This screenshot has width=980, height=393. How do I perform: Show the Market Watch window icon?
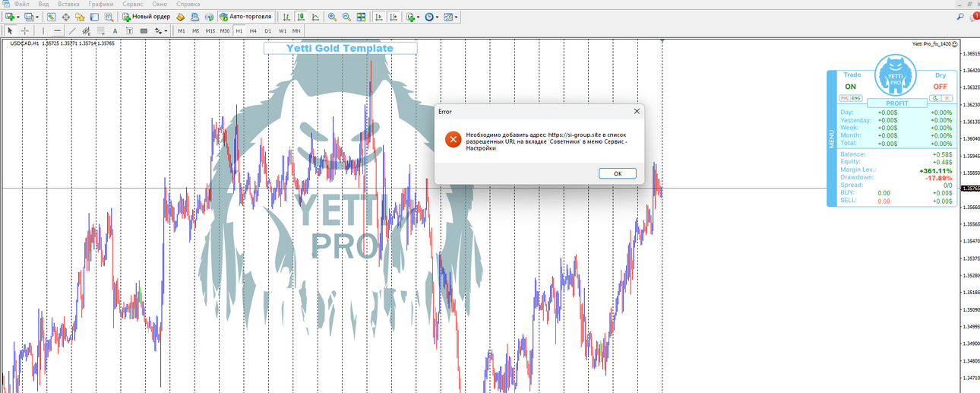[51, 17]
